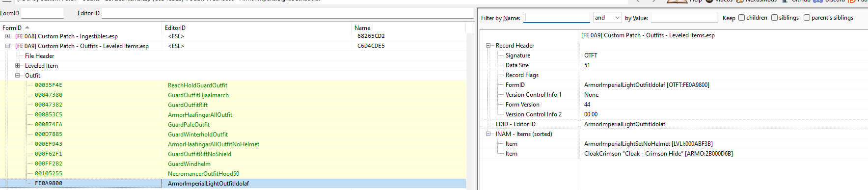Select the Form Version row

(522, 105)
